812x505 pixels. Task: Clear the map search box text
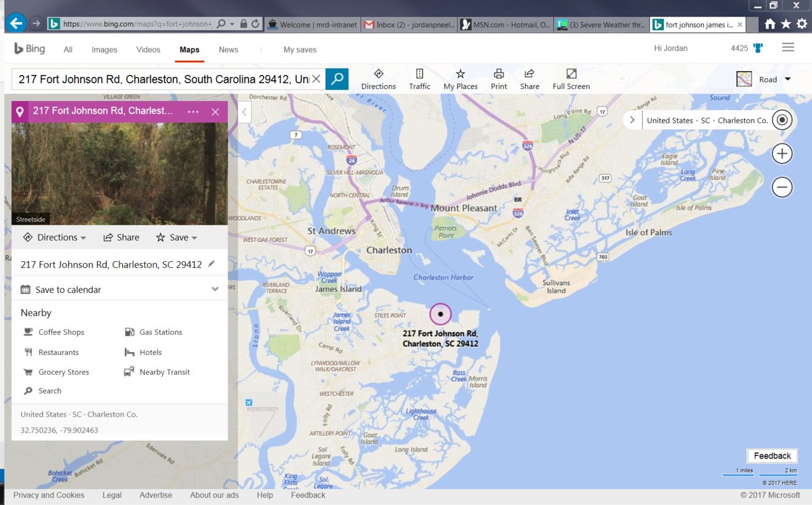pyautogui.click(x=316, y=79)
